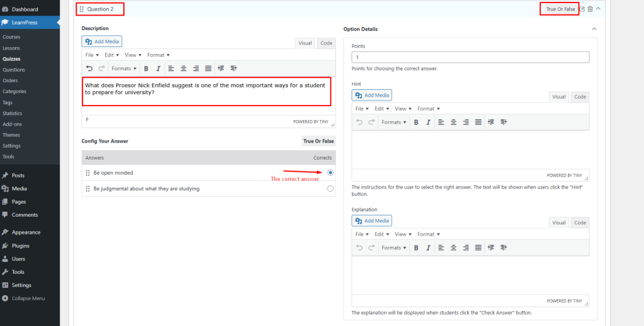Select 'Be judgmental' answer as correct
Viewport: 644px width, 326px height.
330,188
